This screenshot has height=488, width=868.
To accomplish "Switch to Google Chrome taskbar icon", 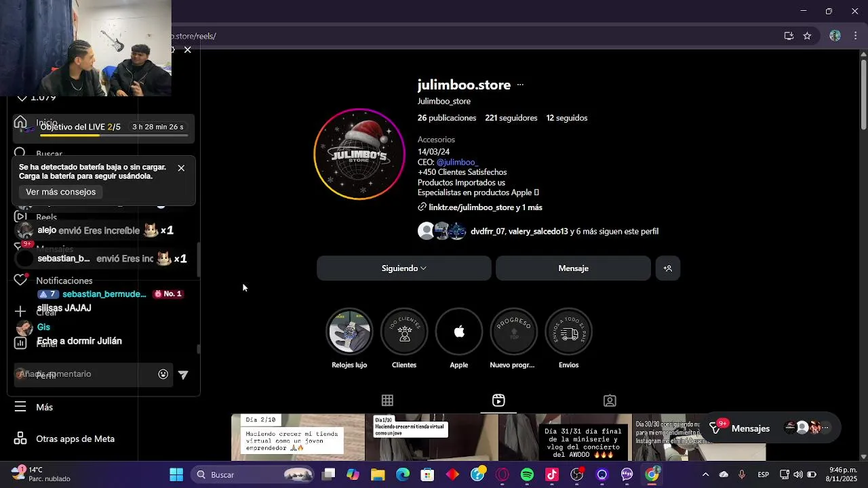I will click(x=652, y=474).
